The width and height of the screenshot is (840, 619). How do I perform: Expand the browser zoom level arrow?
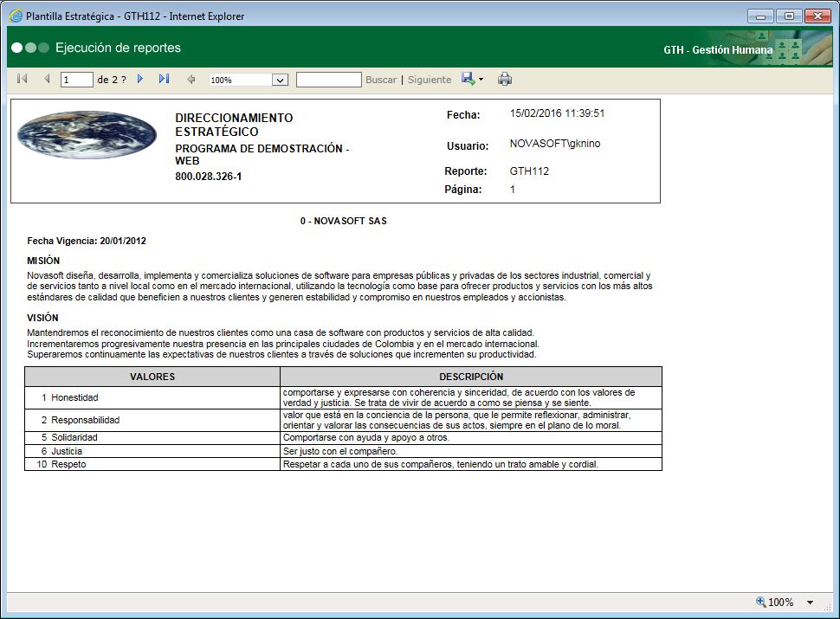[x=810, y=603]
